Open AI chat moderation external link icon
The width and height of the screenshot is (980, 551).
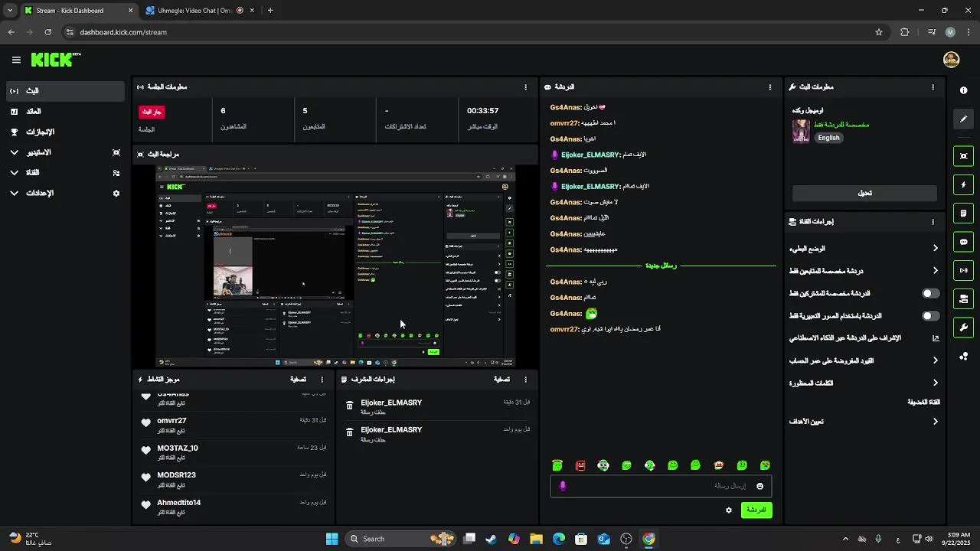click(x=935, y=337)
